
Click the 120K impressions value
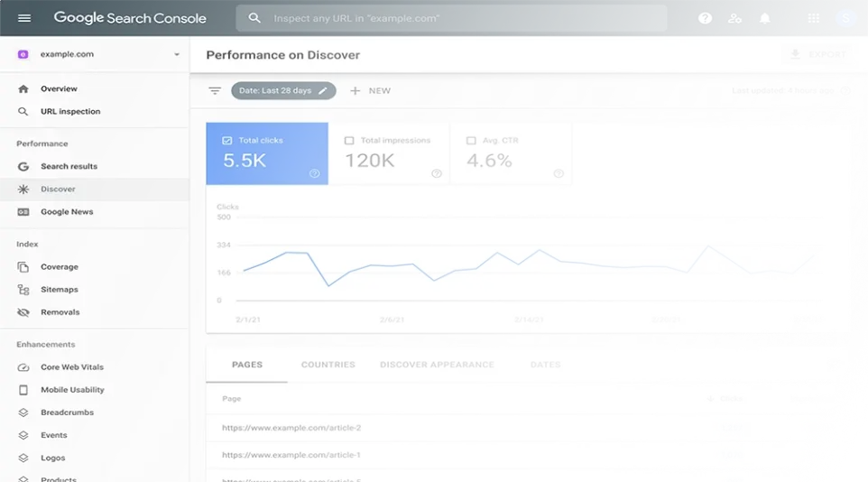click(370, 161)
